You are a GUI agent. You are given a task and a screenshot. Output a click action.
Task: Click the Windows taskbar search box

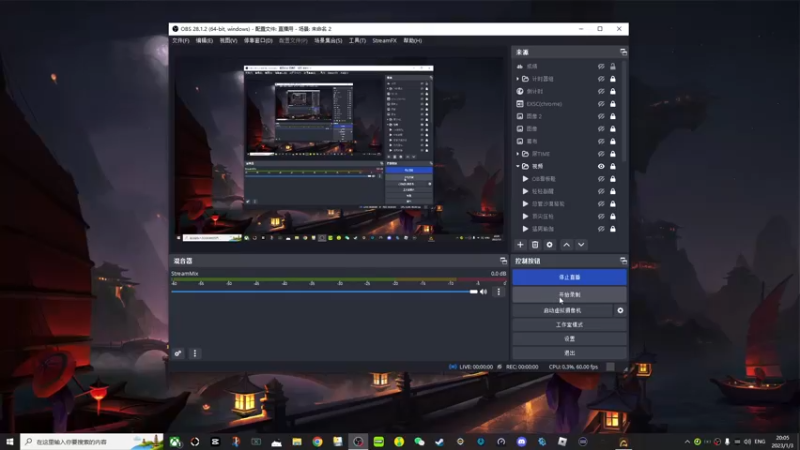[92, 442]
